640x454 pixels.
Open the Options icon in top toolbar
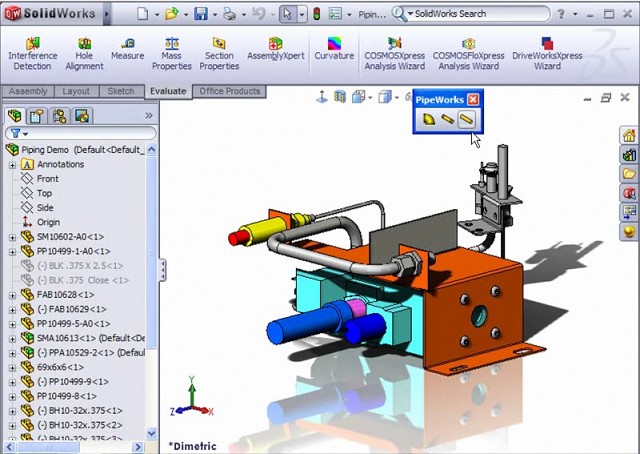point(335,14)
